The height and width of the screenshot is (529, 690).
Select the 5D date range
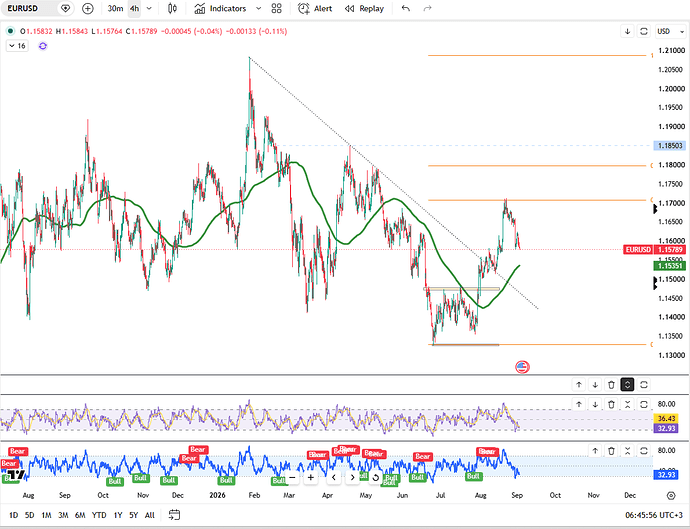29,515
